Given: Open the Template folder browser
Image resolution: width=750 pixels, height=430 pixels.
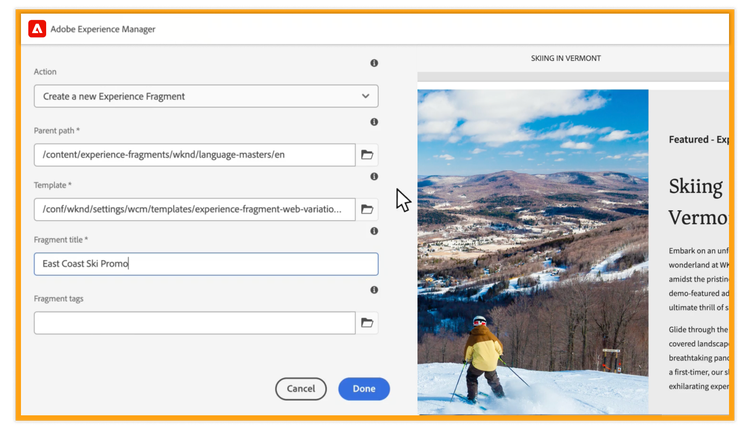Looking at the screenshot, I should coord(367,209).
